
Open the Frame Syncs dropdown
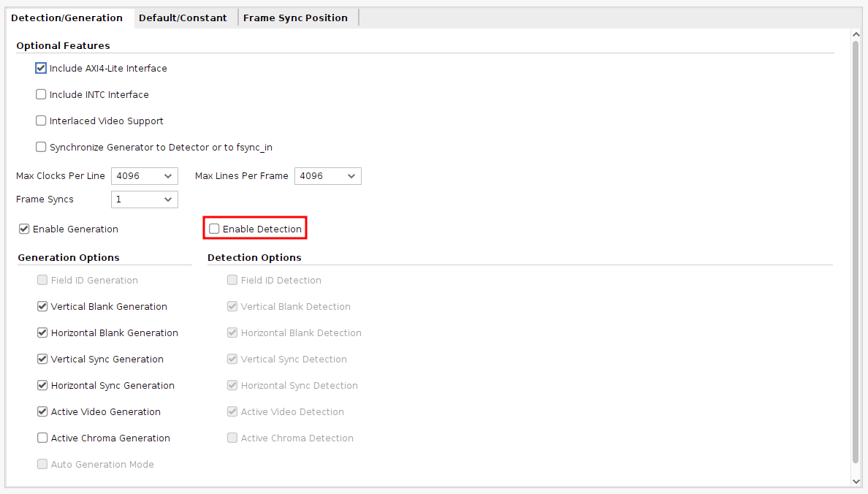pyautogui.click(x=144, y=199)
